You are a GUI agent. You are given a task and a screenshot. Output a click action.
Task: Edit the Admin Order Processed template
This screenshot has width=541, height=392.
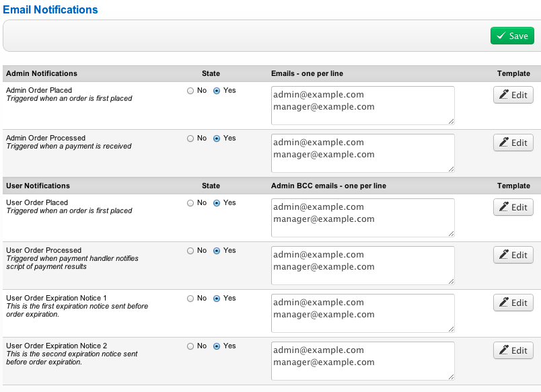point(513,143)
